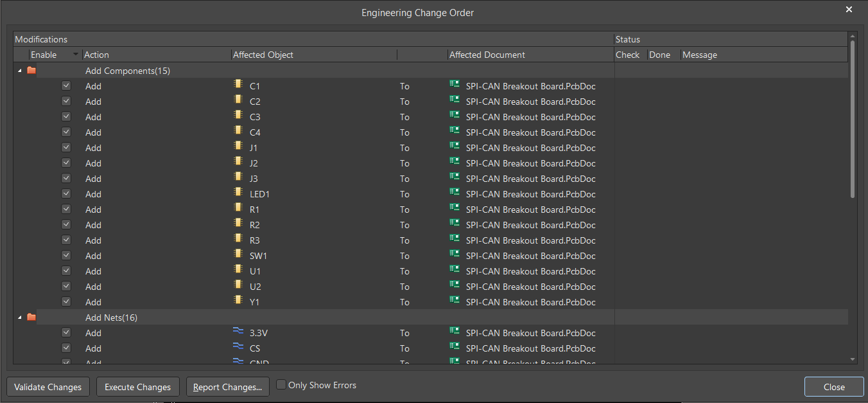Screen dimensions: 868x403
Task: Uncheck the R3 change checkbox
Action: (66, 240)
